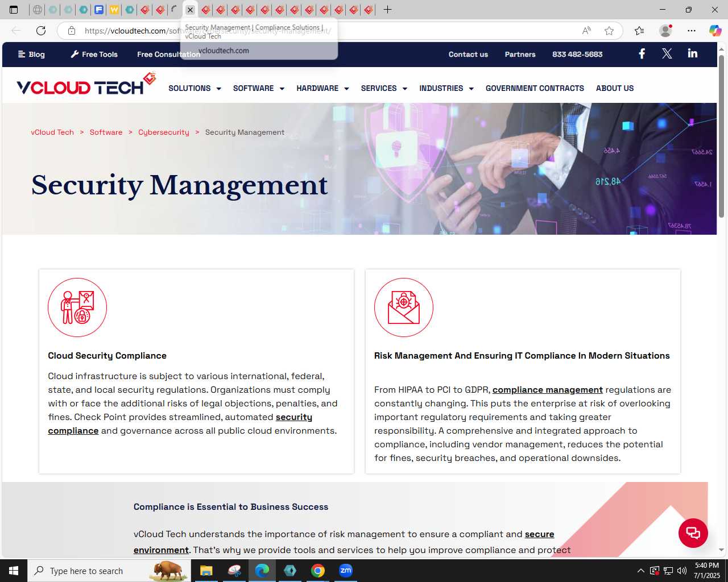Viewport: 728px width, 582px height.
Task: Click the 'Security Management' page title
Action: tap(179, 185)
